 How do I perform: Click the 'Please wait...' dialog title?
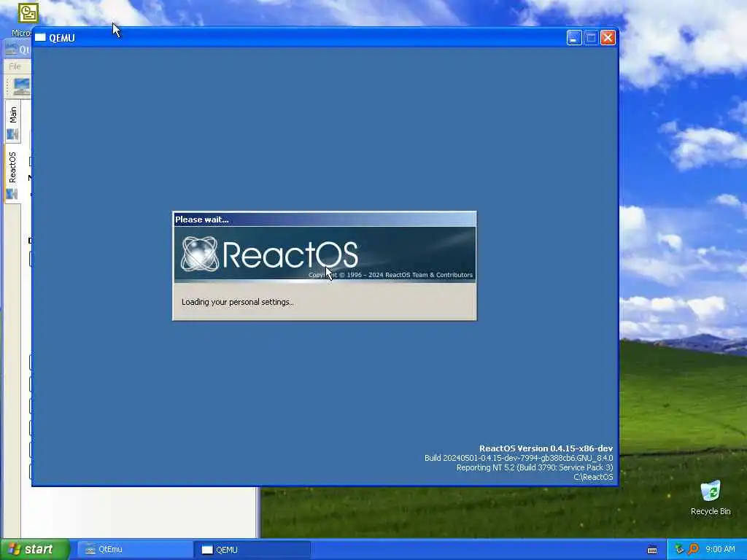click(x=202, y=219)
